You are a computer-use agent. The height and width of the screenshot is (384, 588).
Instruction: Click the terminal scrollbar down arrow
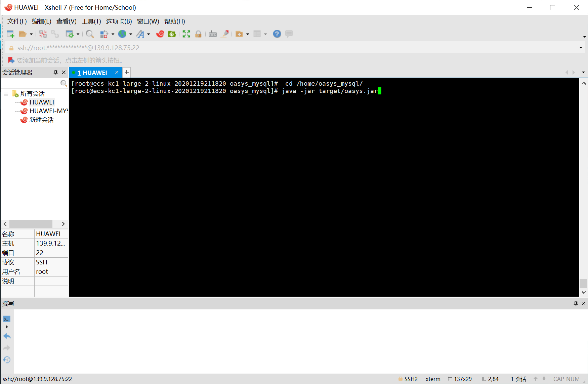(584, 293)
